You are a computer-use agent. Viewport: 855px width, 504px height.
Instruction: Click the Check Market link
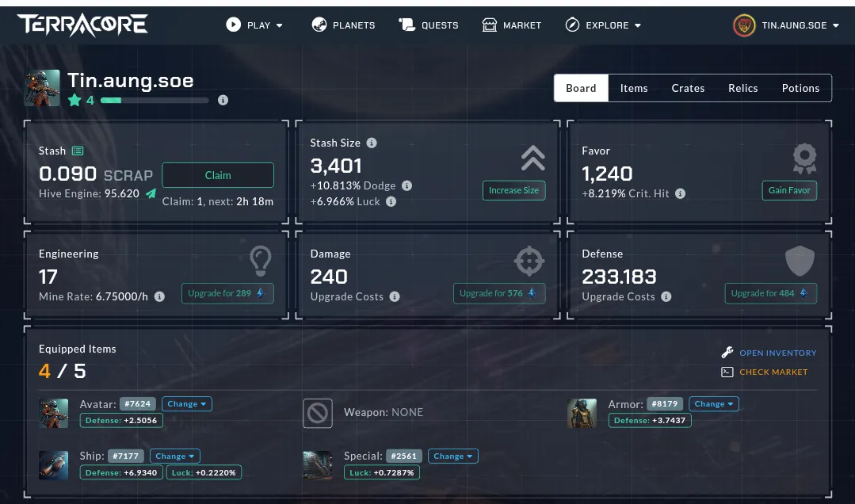(773, 372)
